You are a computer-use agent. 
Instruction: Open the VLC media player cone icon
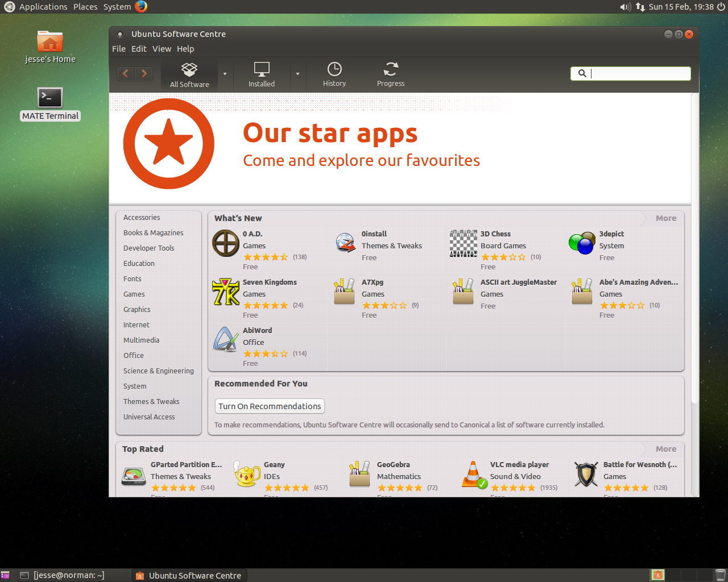(x=473, y=474)
